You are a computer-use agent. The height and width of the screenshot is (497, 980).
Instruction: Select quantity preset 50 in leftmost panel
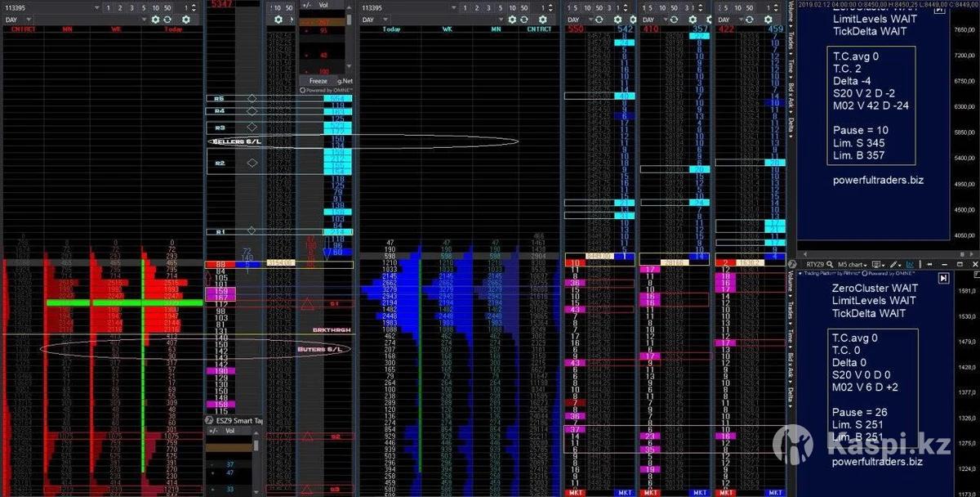pos(167,7)
